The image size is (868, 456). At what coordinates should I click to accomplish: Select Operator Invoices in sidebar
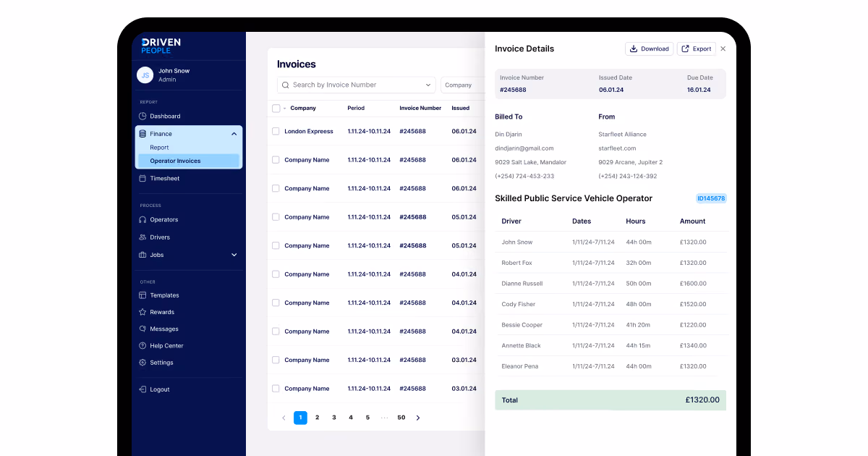click(x=189, y=161)
